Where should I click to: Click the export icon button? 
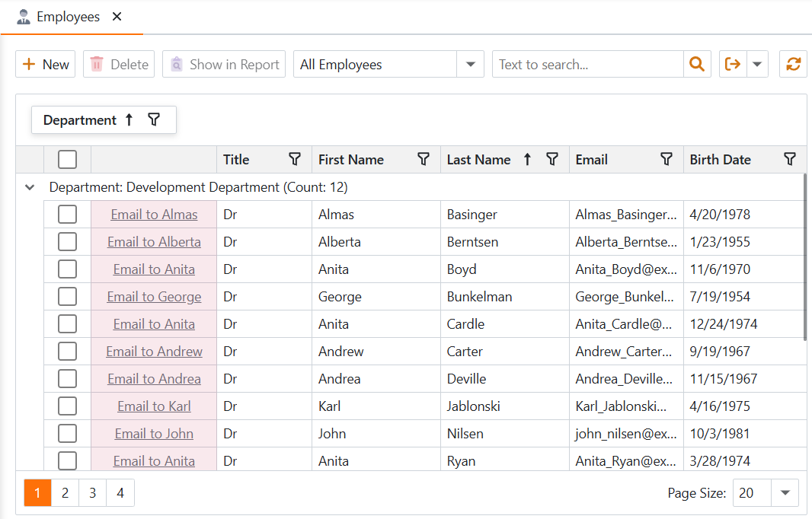tap(733, 64)
